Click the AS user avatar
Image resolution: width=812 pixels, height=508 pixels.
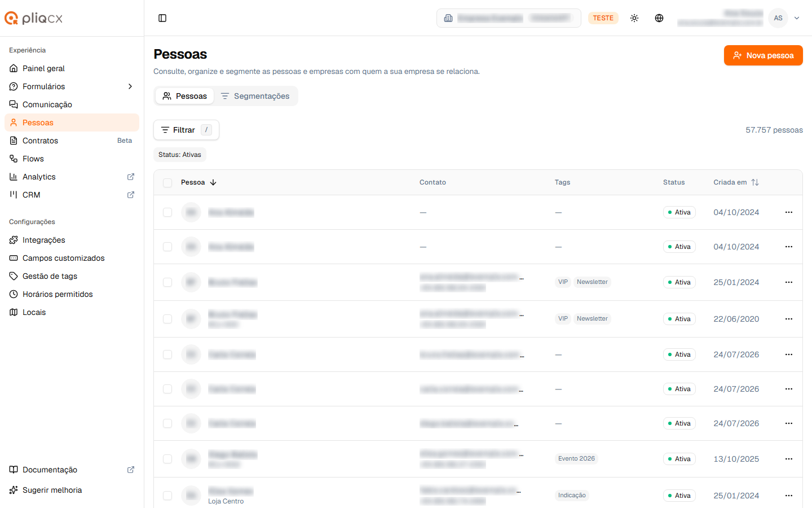click(x=778, y=18)
